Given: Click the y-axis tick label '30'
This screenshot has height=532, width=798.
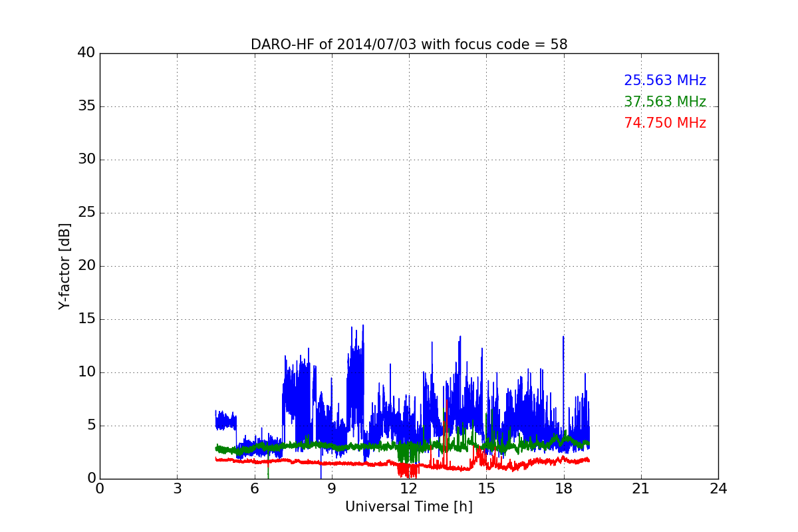Looking at the screenshot, I should [86, 160].
